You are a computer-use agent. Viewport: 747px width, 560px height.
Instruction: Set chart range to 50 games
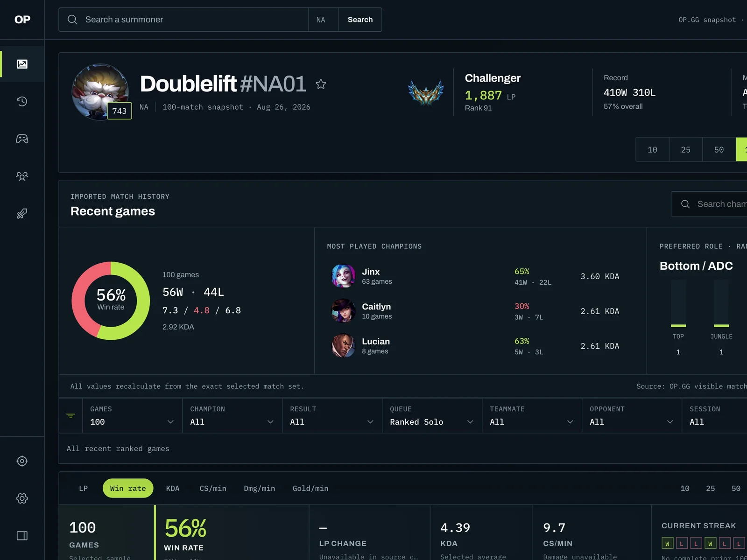(736, 489)
